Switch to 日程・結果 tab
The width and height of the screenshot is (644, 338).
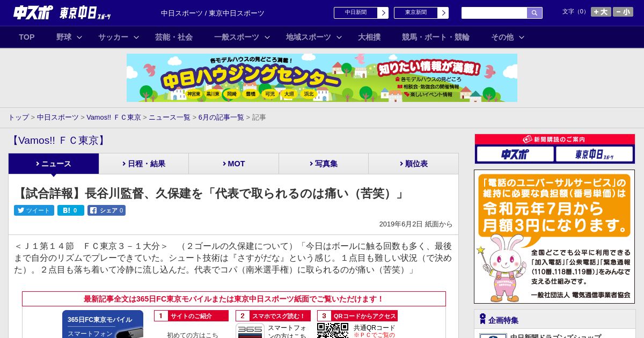(144, 164)
